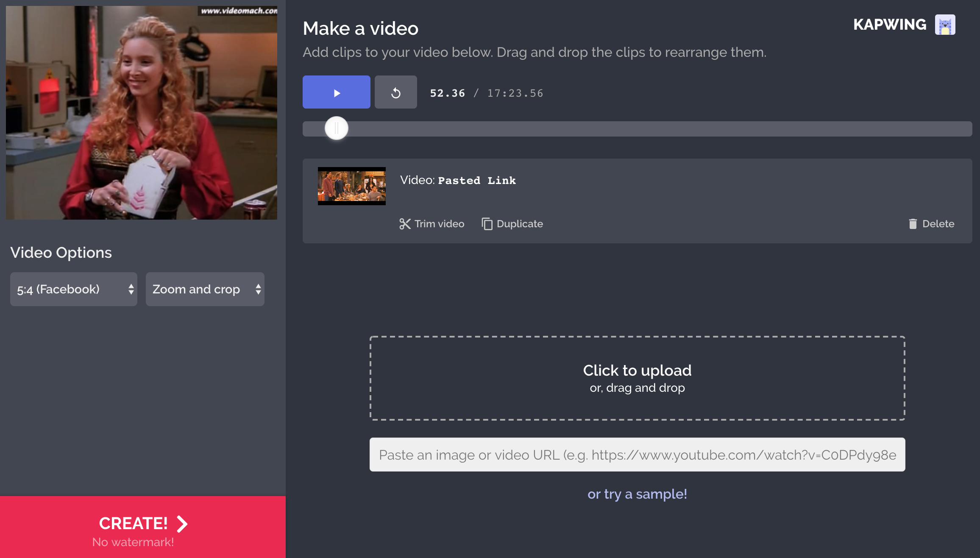Viewport: 980px width, 558px height.
Task: Click the trash Delete icon
Action: tap(913, 224)
